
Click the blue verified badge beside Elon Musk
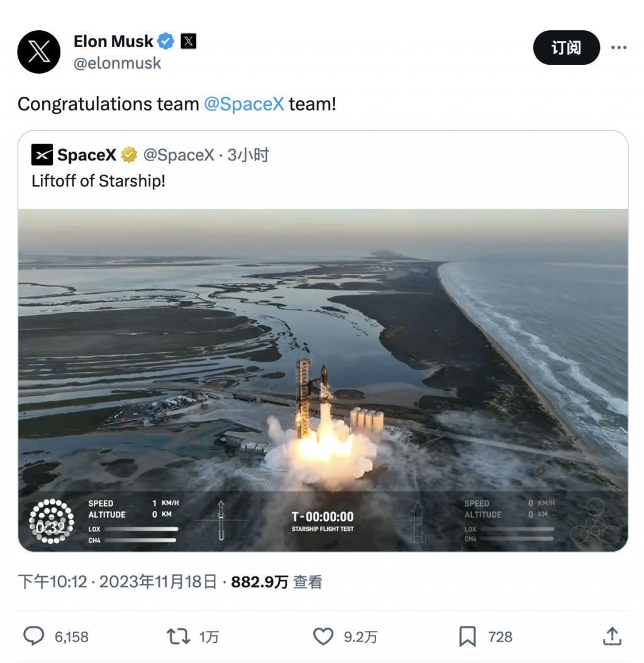click(x=165, y=40)
